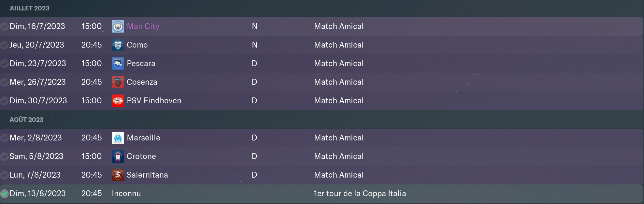This screenshot has height=204, width=644.
Task: Select the Pescara club badge
Action: [x=118, y=64]
